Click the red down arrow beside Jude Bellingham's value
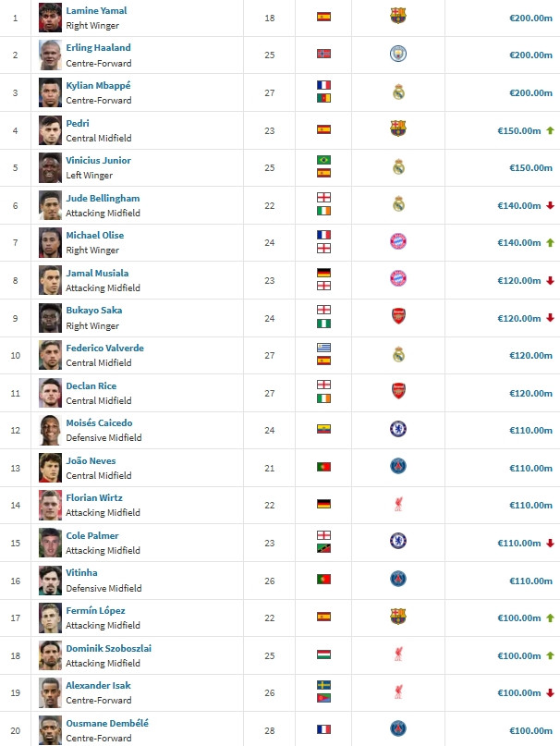Image resolution: width=560 pixels, height=746 pixels. click(550, 205)
